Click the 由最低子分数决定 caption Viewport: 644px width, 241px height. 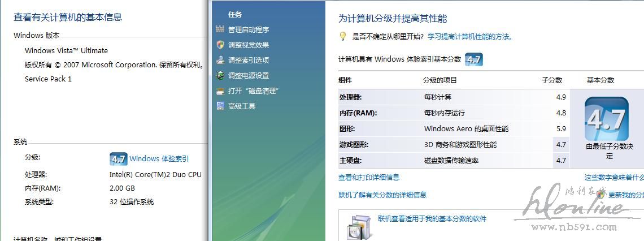(x=609, y=151)
